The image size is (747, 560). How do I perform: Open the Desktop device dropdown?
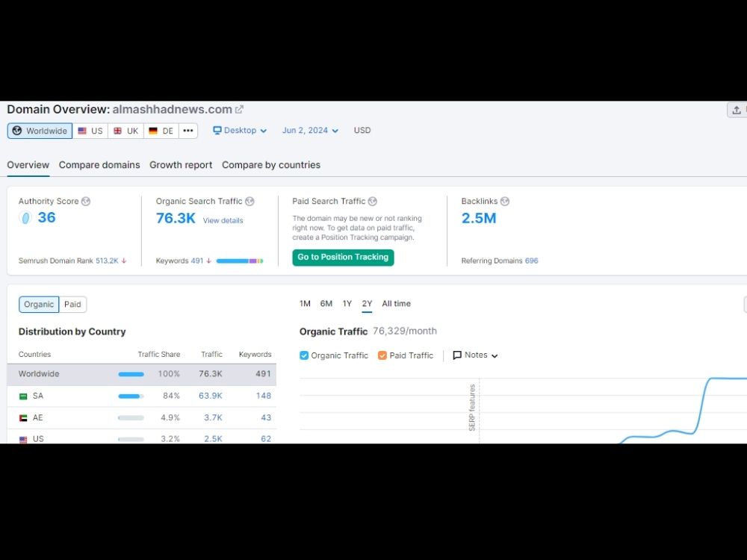[x=240, y=131]
